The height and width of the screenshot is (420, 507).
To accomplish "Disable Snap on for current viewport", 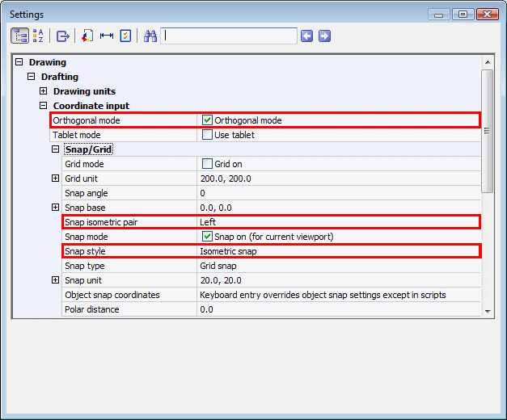I will [207, 237].
